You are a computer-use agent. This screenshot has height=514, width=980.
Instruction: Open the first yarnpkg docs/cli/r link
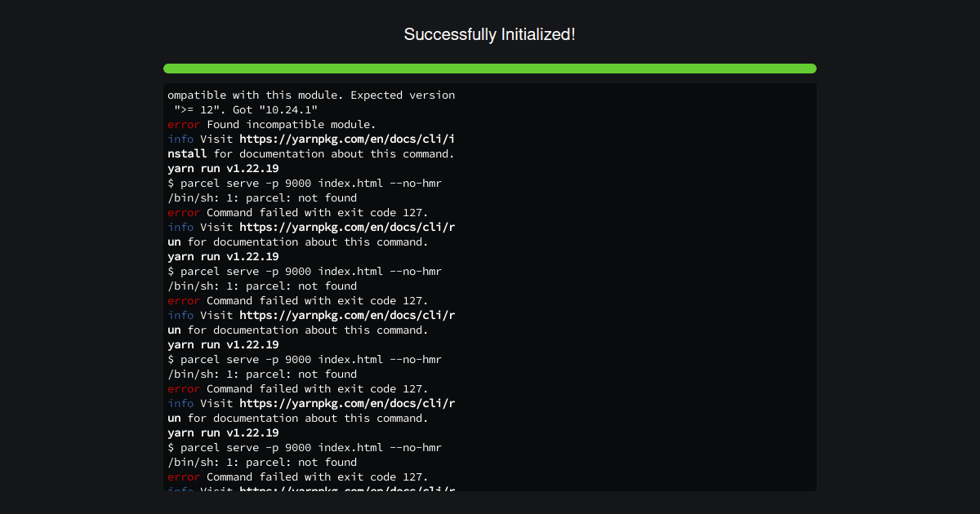click(x=347, y=227)
